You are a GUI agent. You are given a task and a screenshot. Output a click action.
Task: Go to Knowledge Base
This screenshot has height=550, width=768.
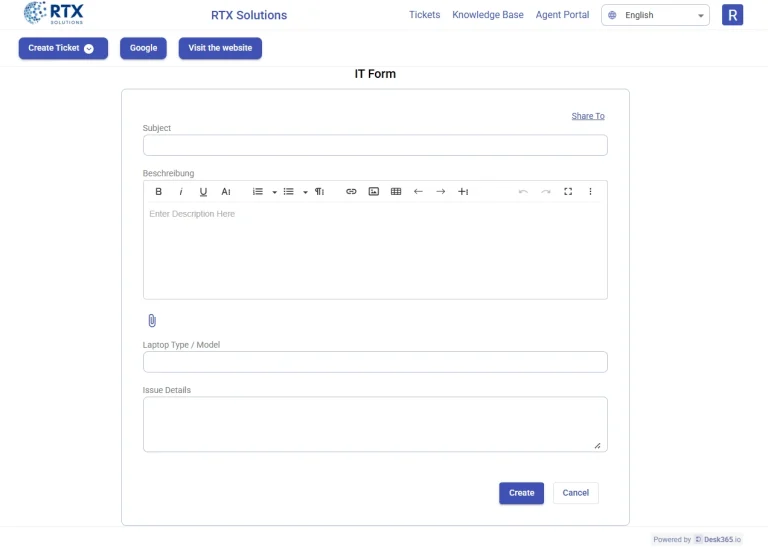pos(488,15)
